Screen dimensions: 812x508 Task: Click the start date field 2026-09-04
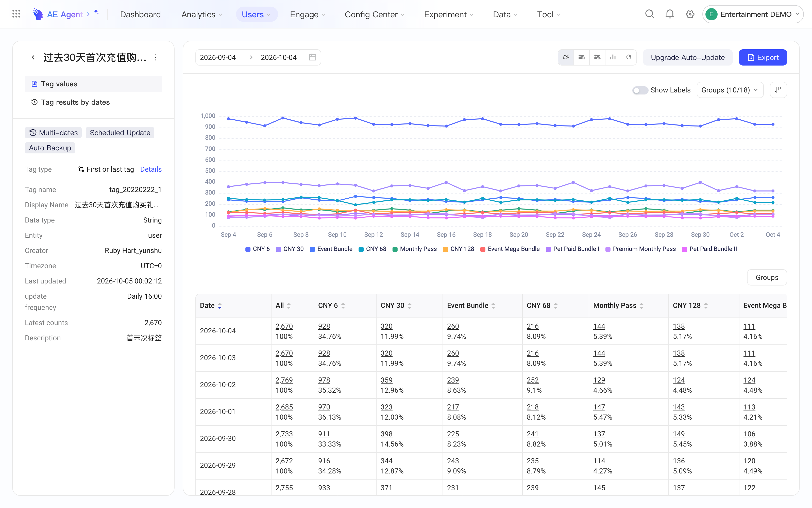coord(218,57)
